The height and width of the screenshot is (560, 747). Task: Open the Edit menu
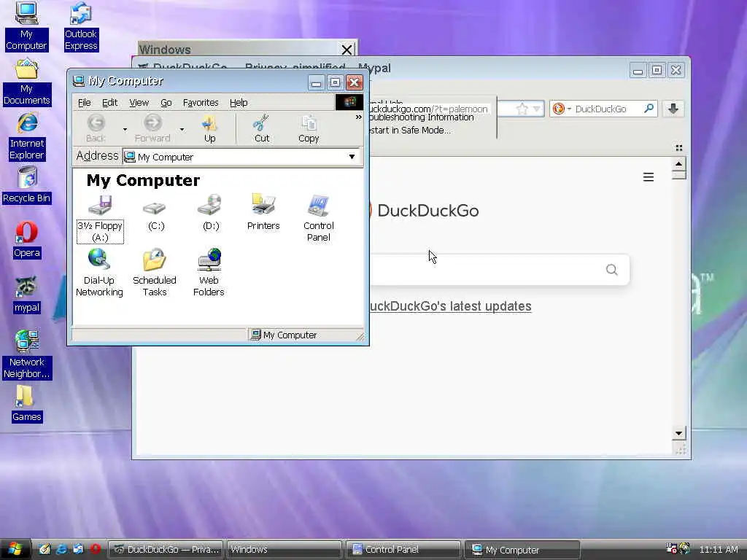pos(109,102)
